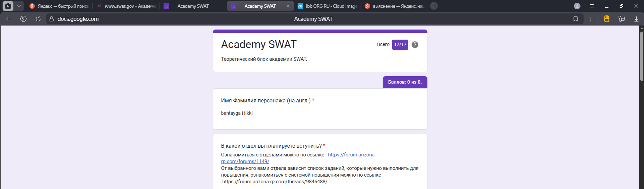Click the Всего label
Screen dimensions: 644x189
pyautogui.click(x=383, y=44)
